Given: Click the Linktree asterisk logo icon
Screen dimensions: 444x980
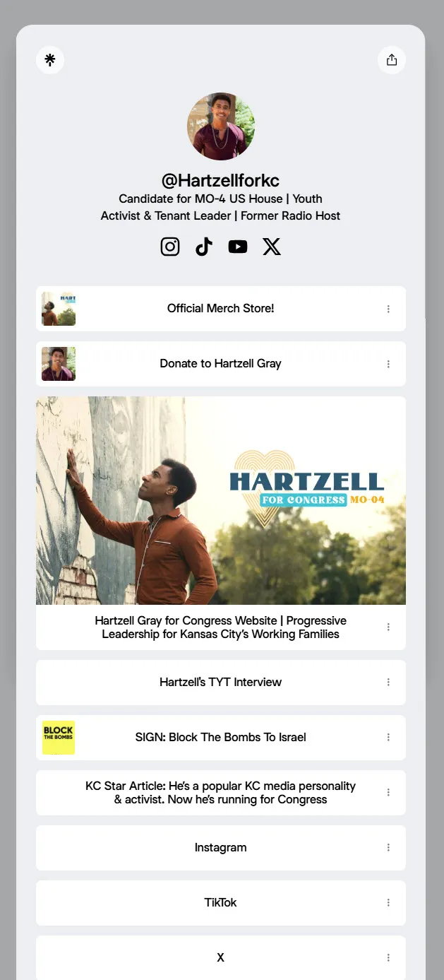Looking at the screenshot, I should [x=50, y=60].
